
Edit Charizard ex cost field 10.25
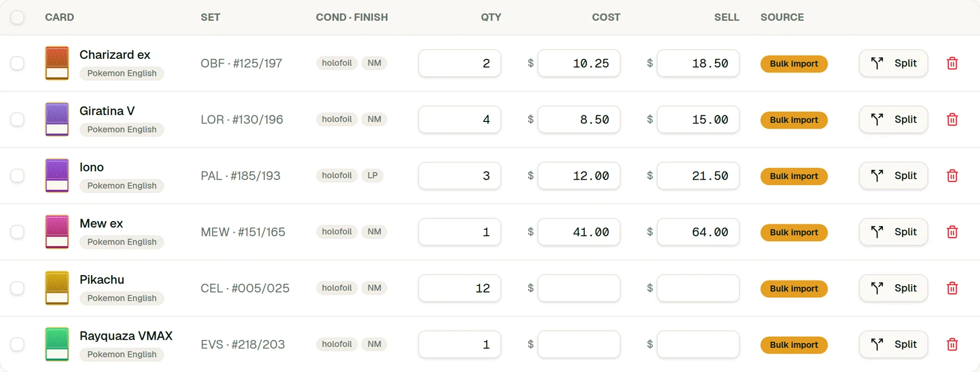(579, 63)
